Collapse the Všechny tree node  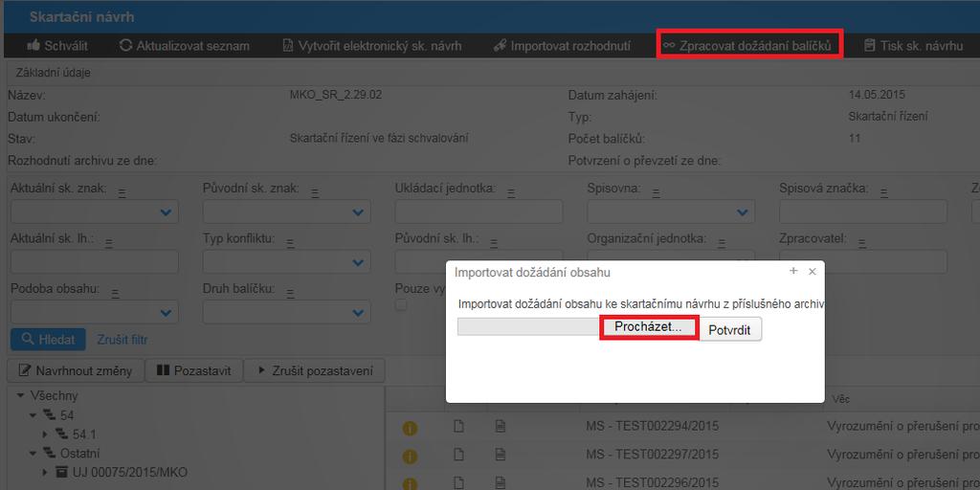pos(21,395)
